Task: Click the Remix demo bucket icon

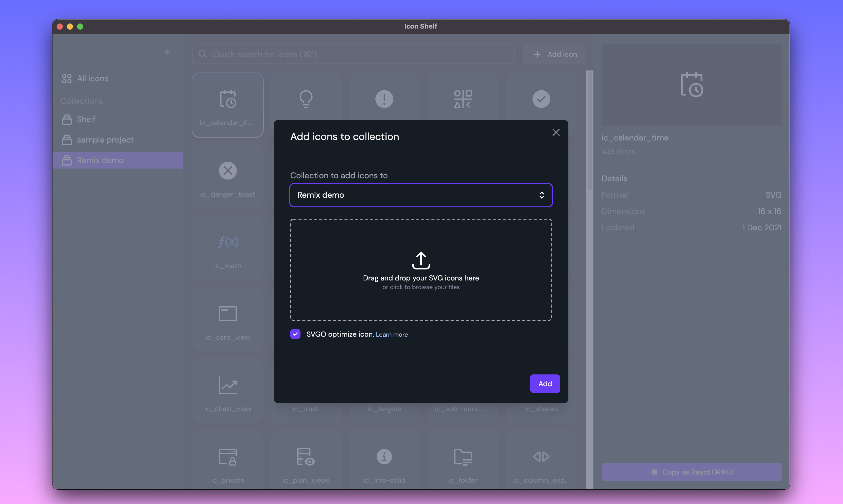Action: [67, 160]
